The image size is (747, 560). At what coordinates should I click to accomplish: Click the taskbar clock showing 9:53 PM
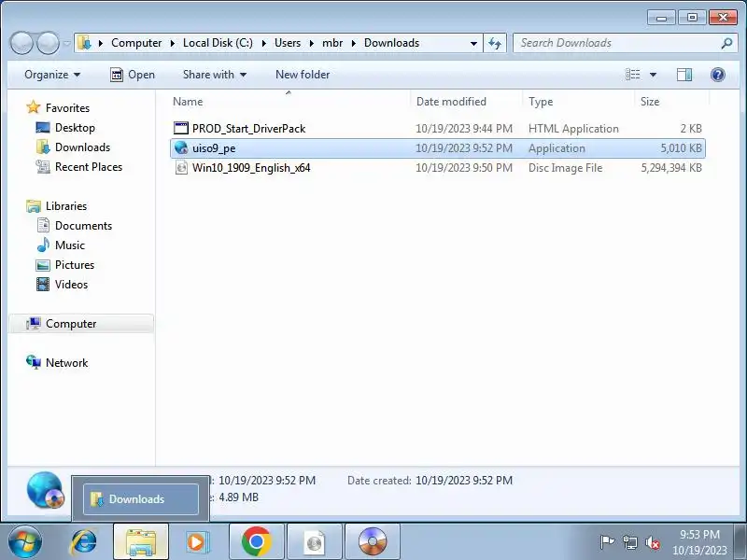tap(699, 542)
